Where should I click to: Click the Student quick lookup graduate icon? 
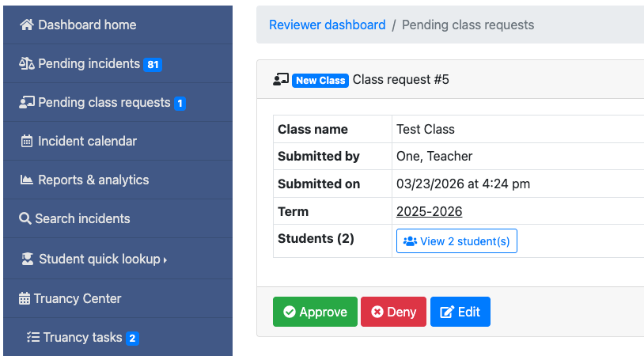tap(28, 259)
